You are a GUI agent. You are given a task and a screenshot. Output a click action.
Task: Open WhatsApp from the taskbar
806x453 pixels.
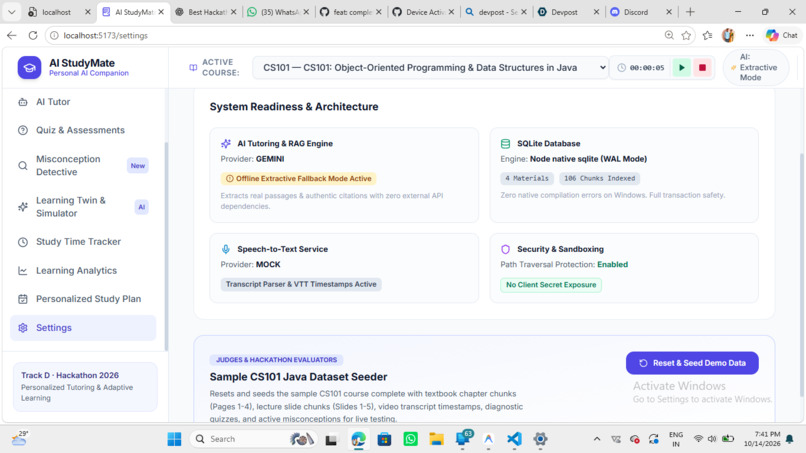click(410, 439)
